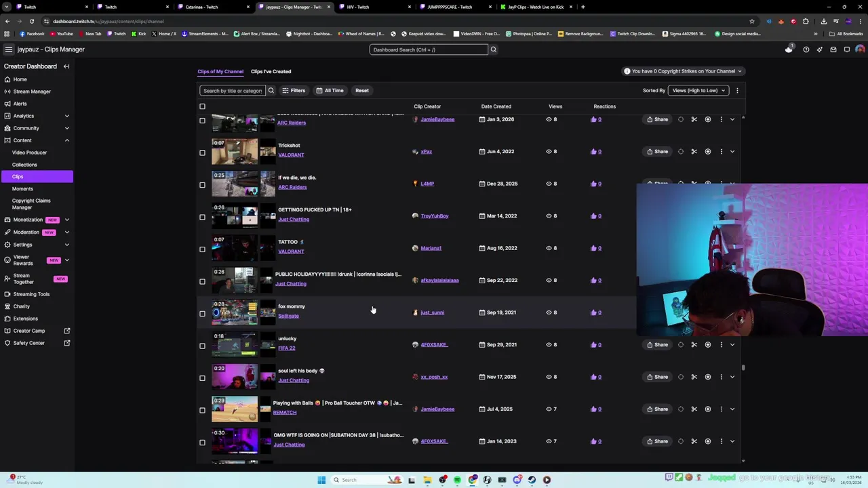Expand the Analytics sidebar section
868x488 pixels.
(66, 116)
